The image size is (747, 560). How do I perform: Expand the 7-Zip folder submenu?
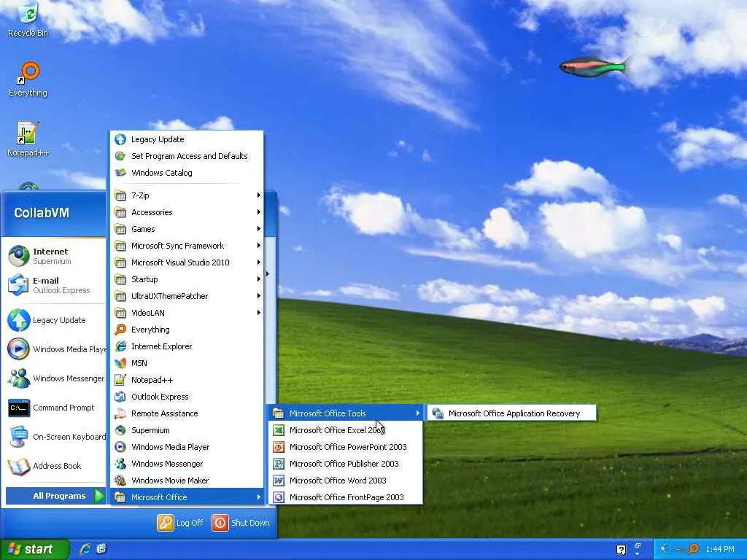click(186, 195)
